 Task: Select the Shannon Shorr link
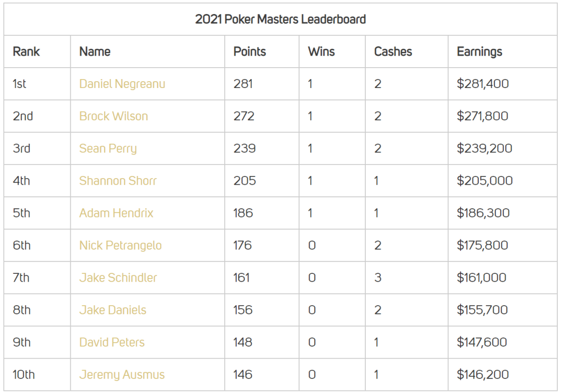coord(118,181)
